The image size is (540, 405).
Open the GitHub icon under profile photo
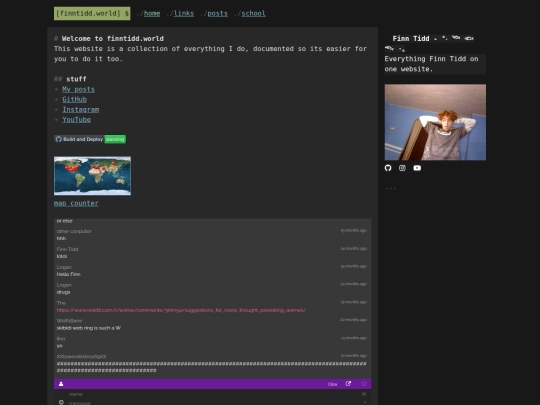coord(388,168)
